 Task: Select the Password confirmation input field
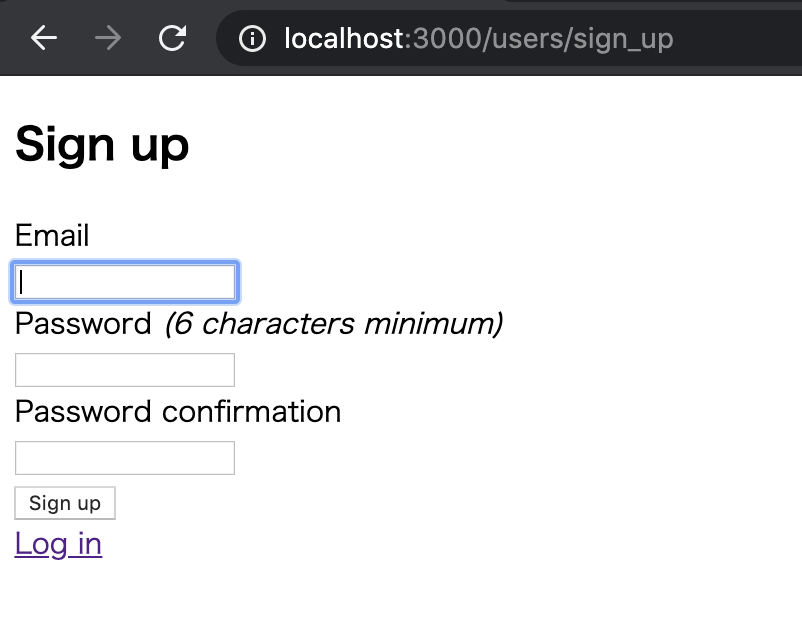125,458
